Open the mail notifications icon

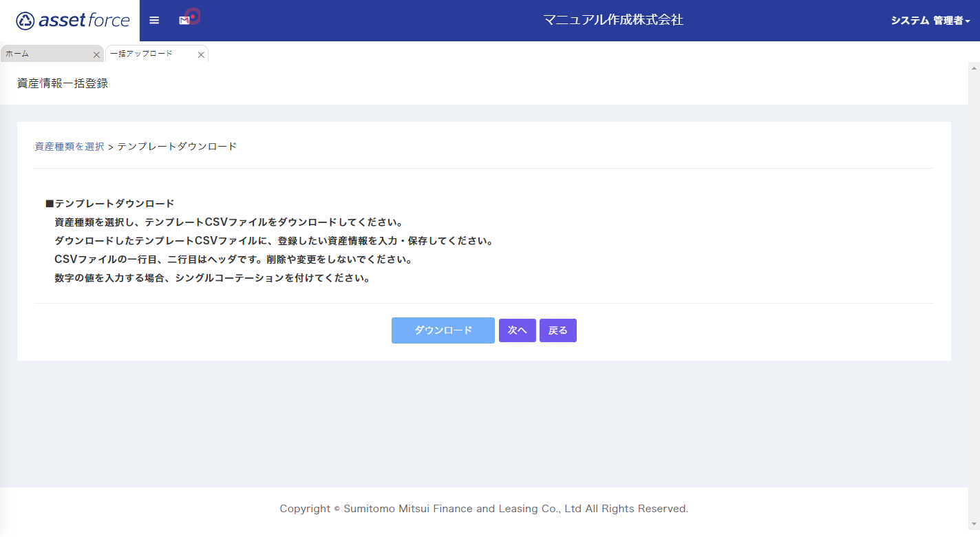point(184,21)
